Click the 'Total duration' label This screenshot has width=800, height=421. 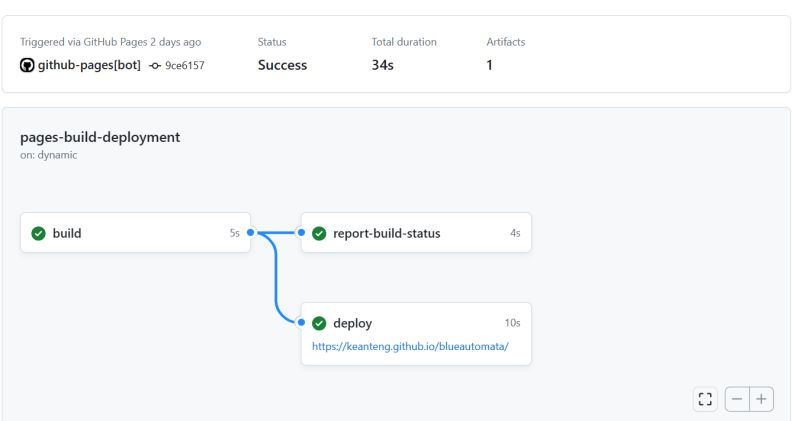click(x=404, y=42)
